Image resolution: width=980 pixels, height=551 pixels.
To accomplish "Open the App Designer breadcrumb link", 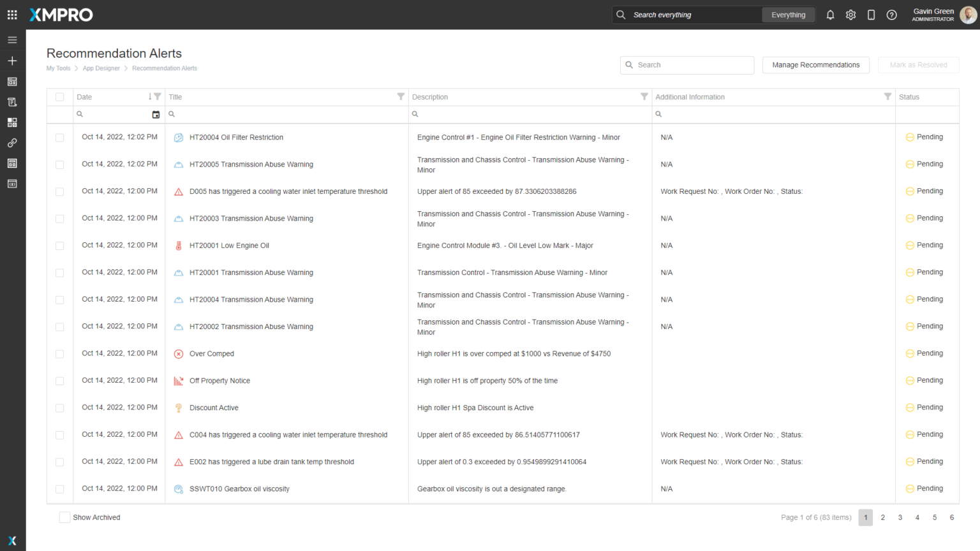I will coord(101,68).
